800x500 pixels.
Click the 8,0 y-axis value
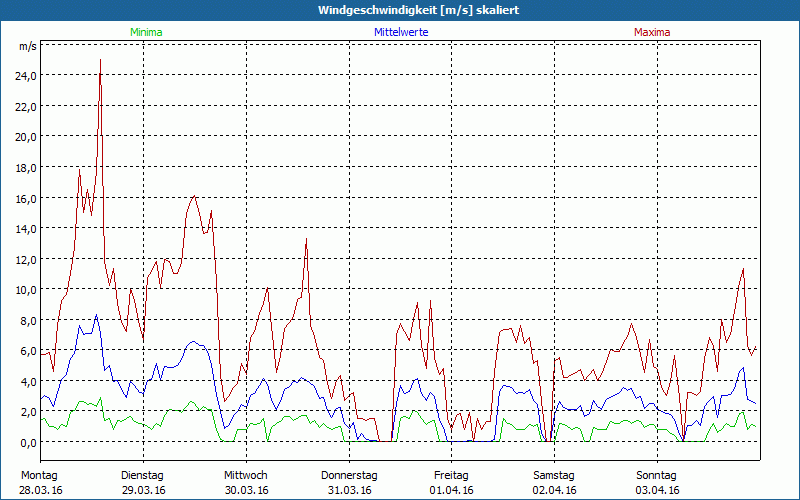(29, 320)
